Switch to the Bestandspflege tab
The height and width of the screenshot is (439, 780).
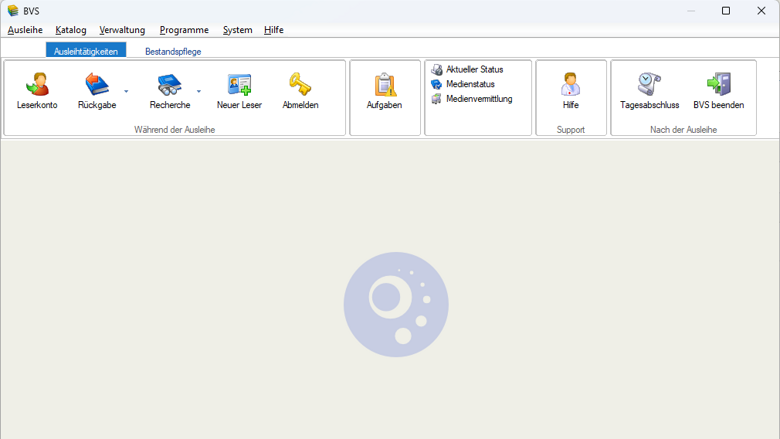173,51
